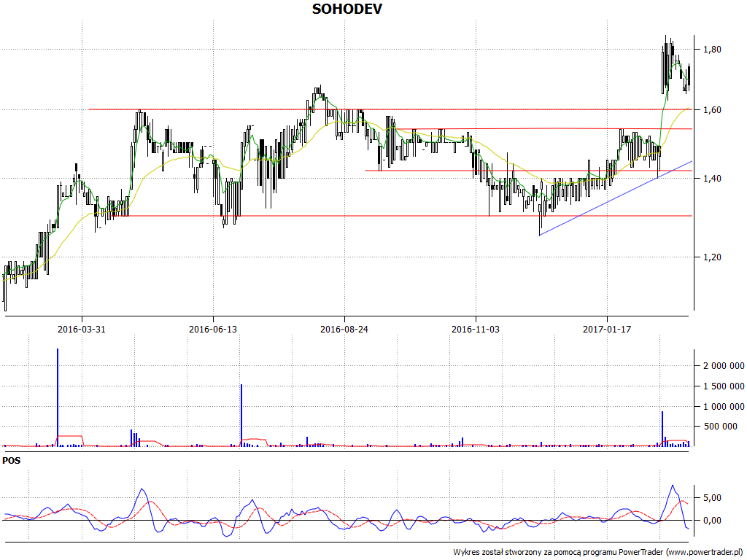The width and height of the screenshot is (747, 560).
Task: Click the tallest volume spike near March 2016
Action: point(58,397)
